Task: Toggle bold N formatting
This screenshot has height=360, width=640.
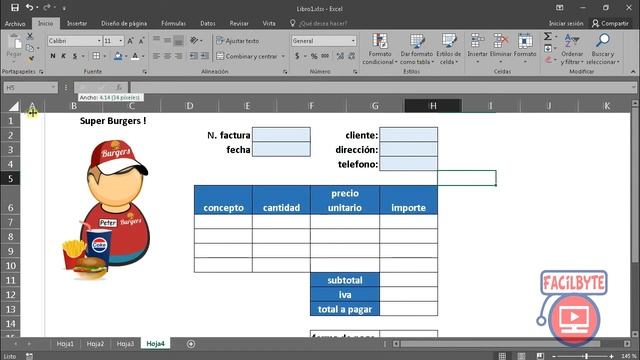Action: [53, 56]
